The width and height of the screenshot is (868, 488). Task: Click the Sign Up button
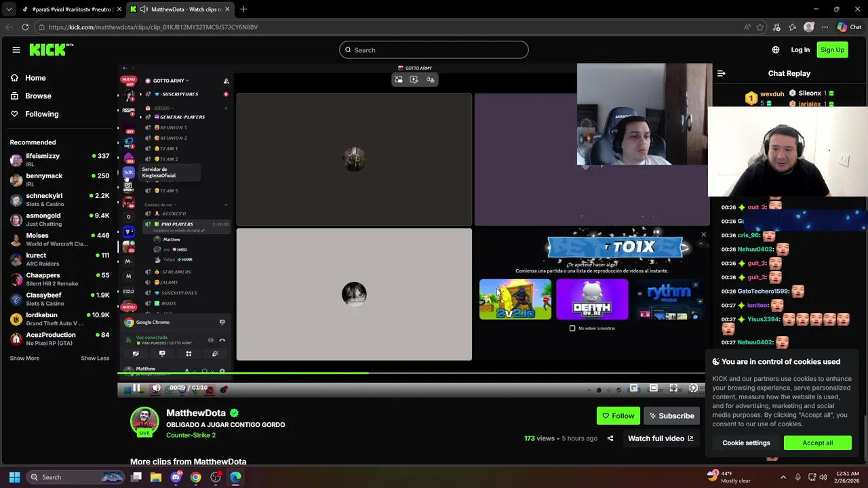[x=832, y=49]
